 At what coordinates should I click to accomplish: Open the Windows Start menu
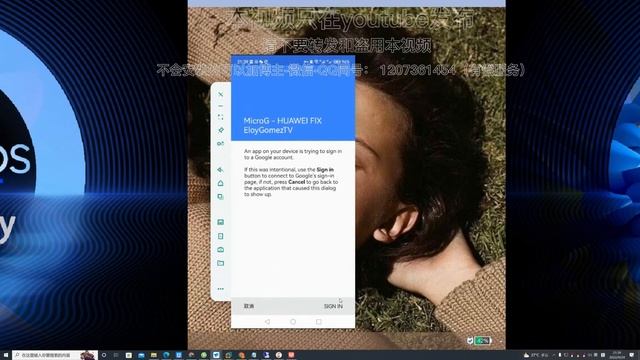[6, 355]
